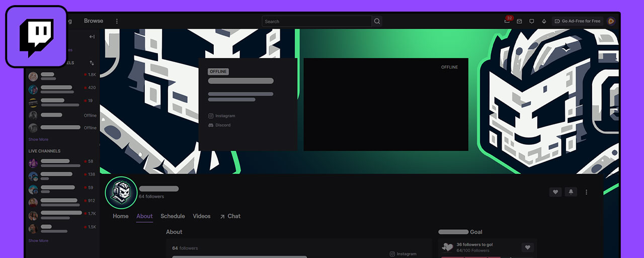644x258 pixels.
Task: Collapse the left sidebar with arrow icon
Action: pyautogui.click(x=92, y=37)
